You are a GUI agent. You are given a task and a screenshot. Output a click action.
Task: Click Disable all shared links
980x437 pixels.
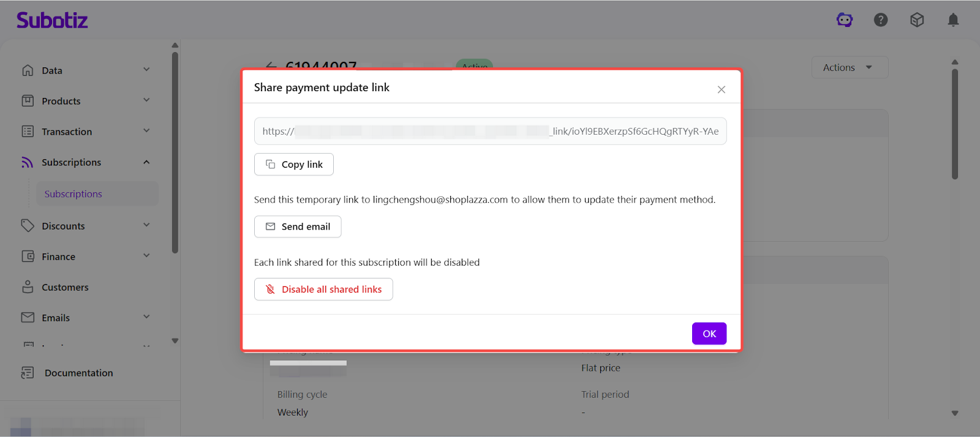[323, 289]
